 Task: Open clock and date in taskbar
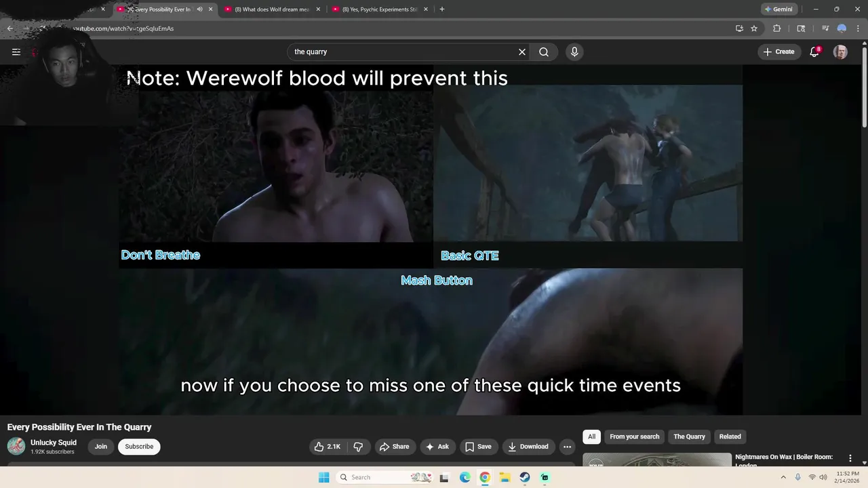[x=848, y=477]
